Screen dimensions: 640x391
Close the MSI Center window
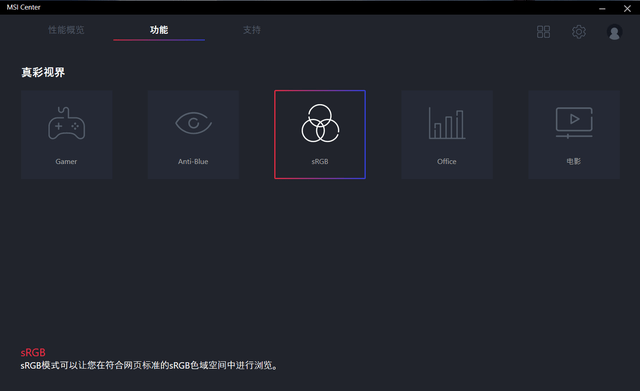tap(627, 8)
